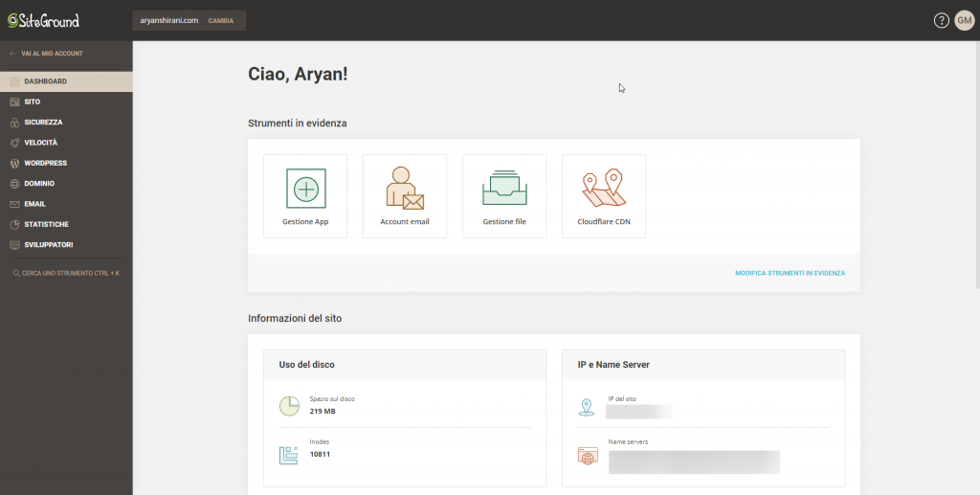Open the Gestione App tool icon

point(305,189)
